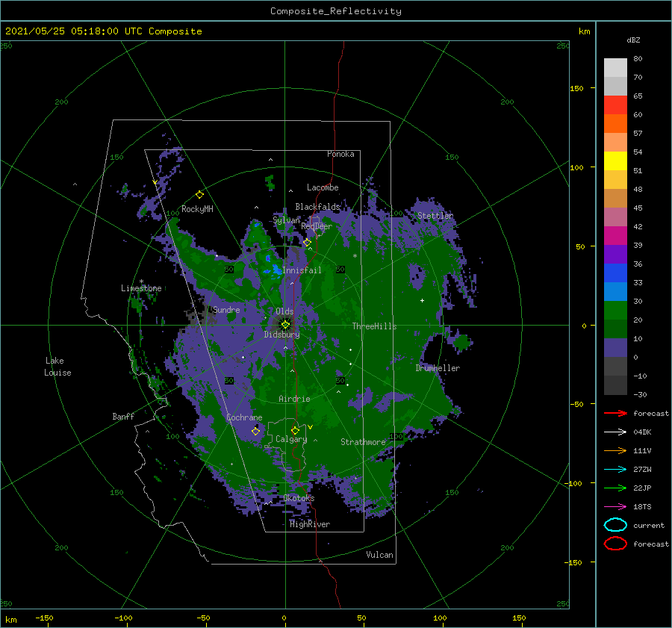672x628 pixels.
Task: Click the white plus marker east of ThreeHills
Action: pos(422,300)
